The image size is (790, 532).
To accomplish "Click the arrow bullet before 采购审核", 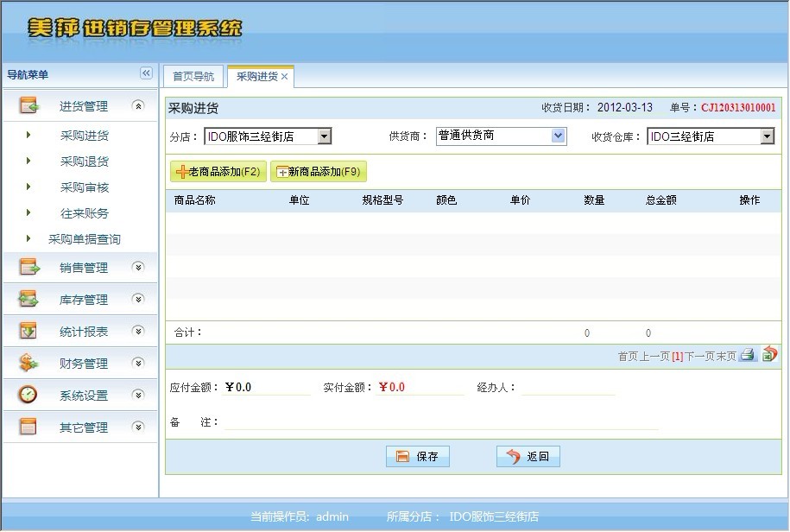I will click(28, 187).
